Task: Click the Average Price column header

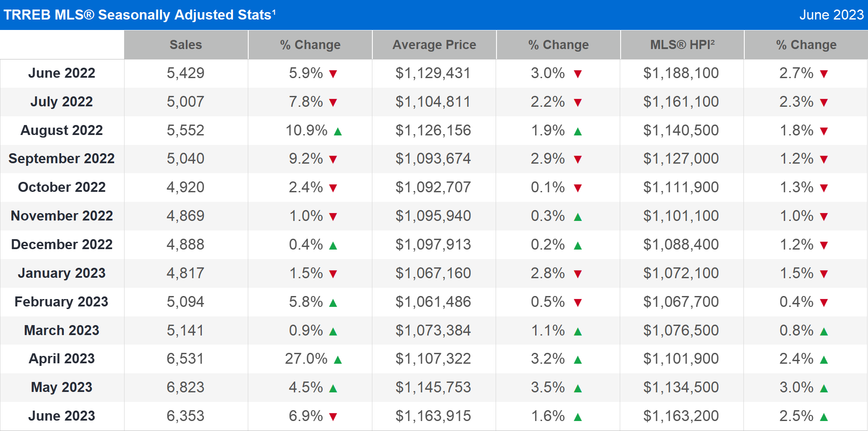Action: coord(434,45)
